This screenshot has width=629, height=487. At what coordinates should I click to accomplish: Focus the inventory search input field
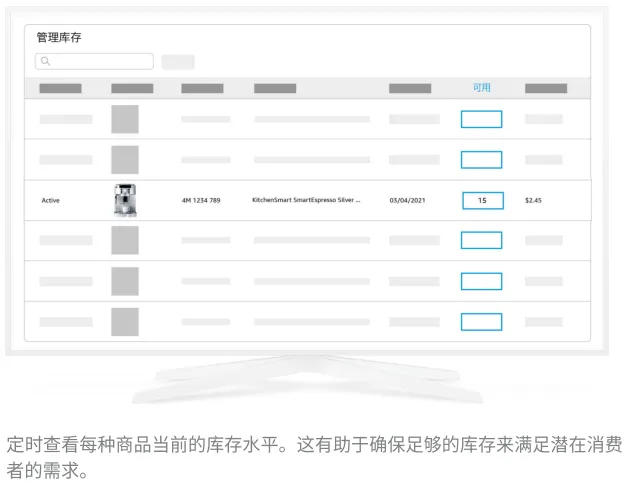[x=94, y=61]
